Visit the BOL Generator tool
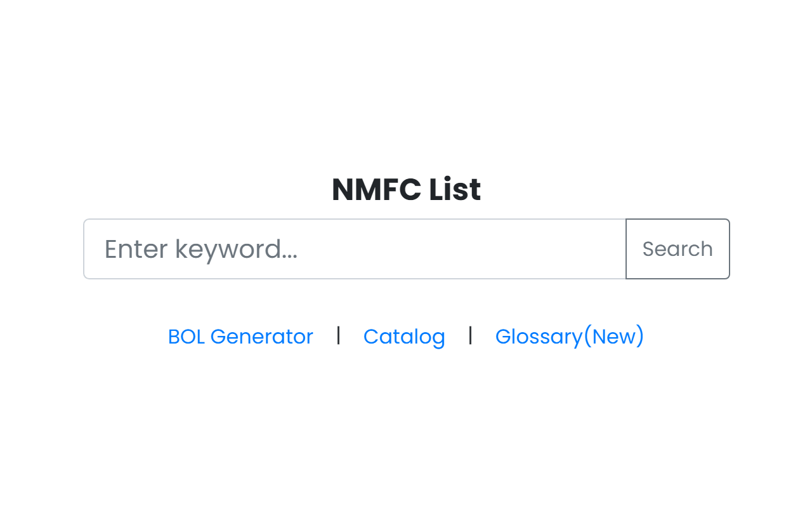This screenshot has height=508, width=812. coord(240,336)
